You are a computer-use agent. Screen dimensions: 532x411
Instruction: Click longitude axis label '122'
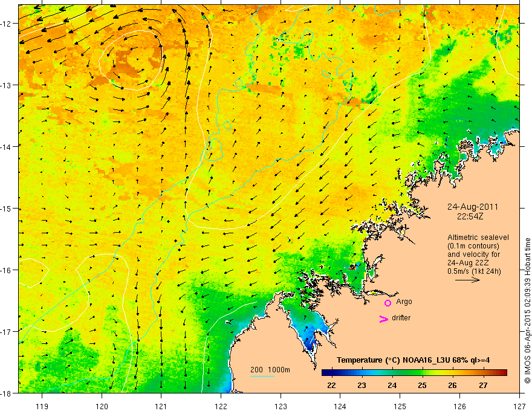coord(221,406)
